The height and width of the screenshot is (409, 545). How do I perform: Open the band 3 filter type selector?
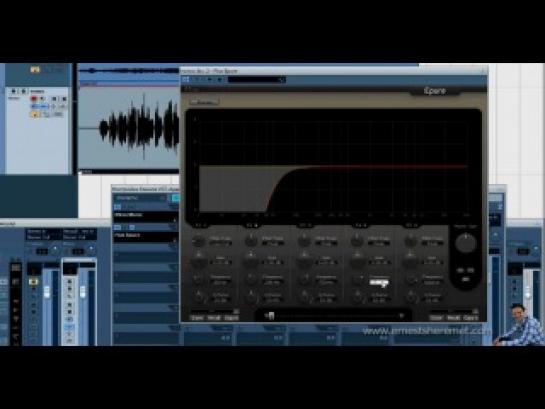(x=325, y=244)
